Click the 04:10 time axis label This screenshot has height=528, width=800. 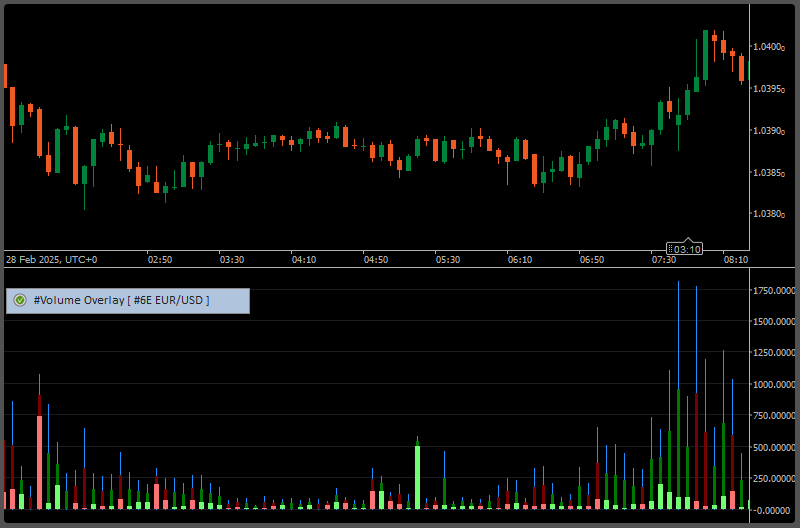click(304, 260)
